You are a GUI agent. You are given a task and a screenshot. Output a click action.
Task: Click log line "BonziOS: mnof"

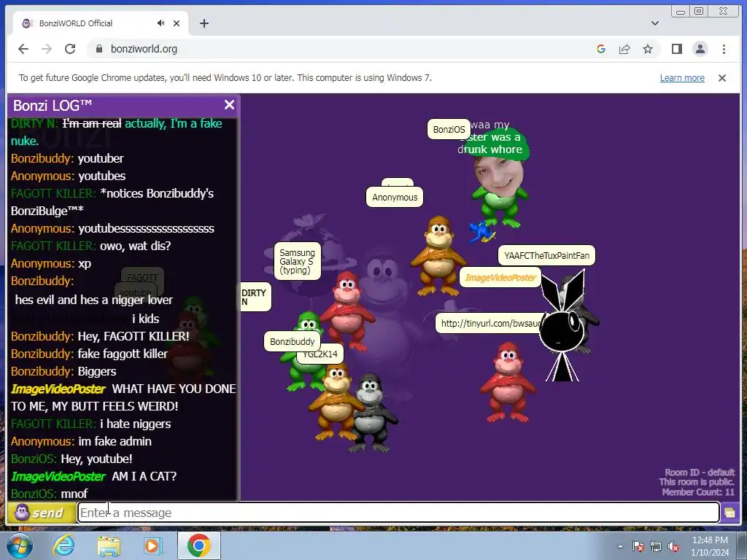(x=49, y=494)
